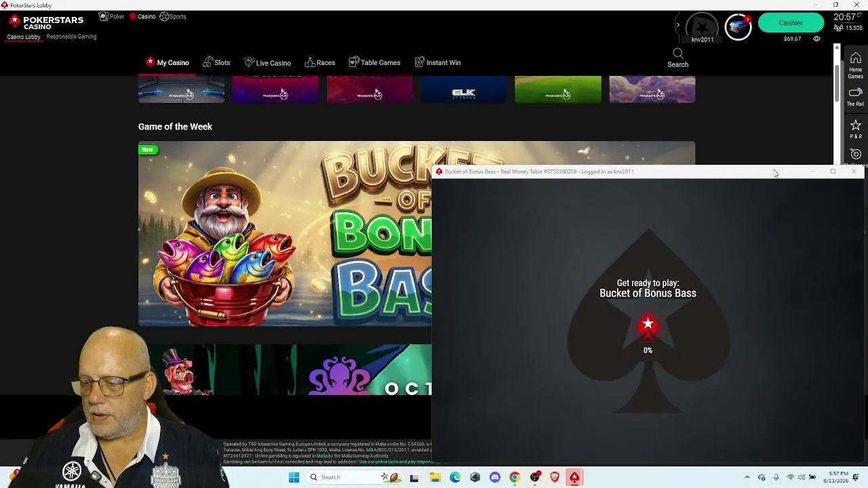Open the Responsible Gaming tab
This screenshot has width=868, height=488.
[x=71, y=37]
